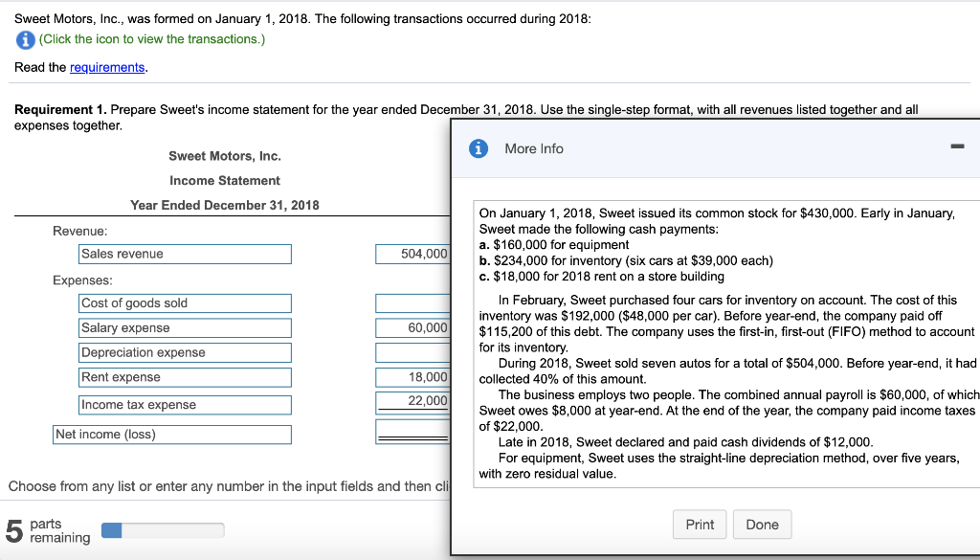This screenshot has height=560, width=980.
Task: Click the Print button
Action: pos(699,524)
